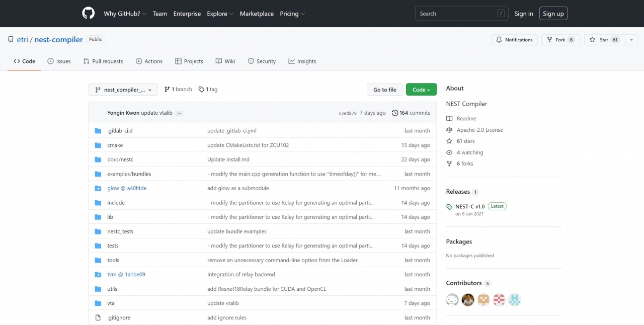
Task: Expand the nest_compiler branch selector
Action: point(123,90)
